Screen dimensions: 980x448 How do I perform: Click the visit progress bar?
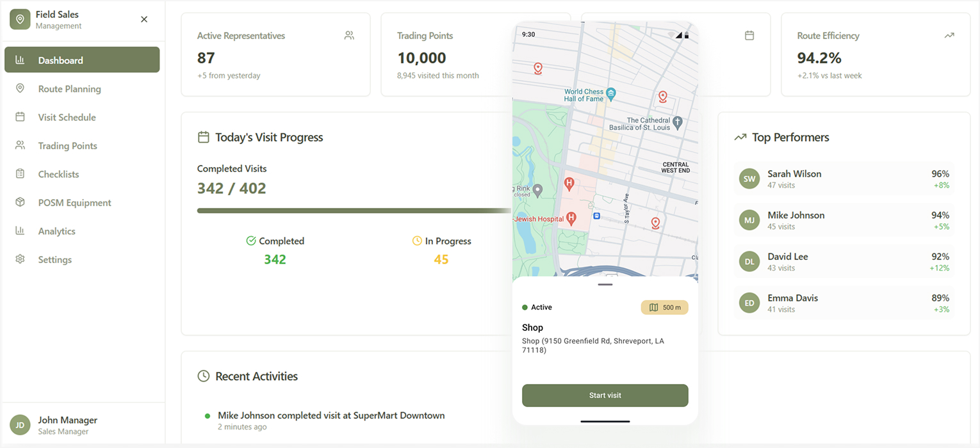tap(354, 211)
